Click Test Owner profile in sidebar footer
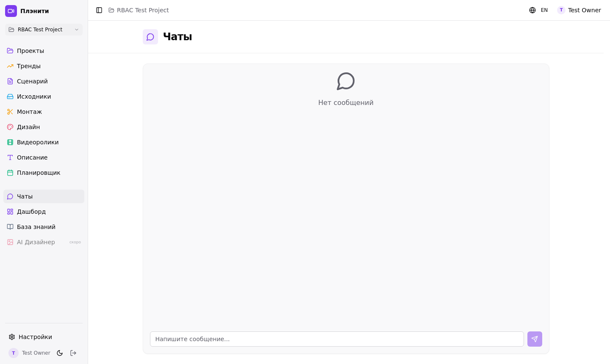Screen dimensions: 610x364 (30, 353)
